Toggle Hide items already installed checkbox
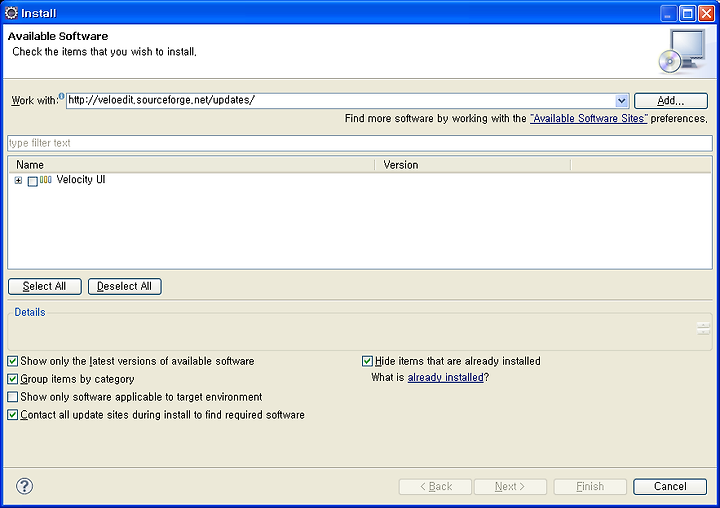 pyautogui.click(x=367, y=361)
